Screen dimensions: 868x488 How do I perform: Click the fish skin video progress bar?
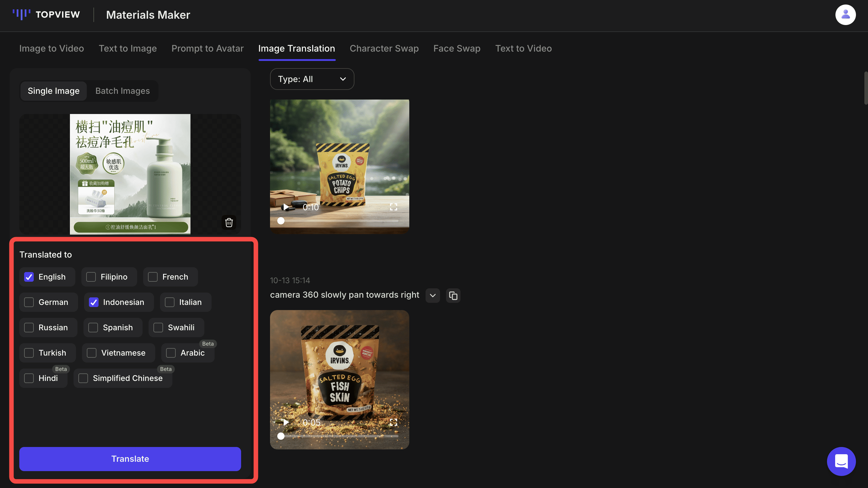339,436
